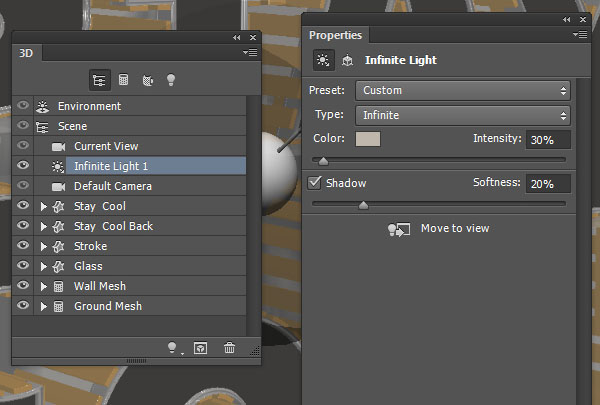Screen dimensions: 600x405
Task: Filter 3D panel by lights
Action: coord(171,79)
